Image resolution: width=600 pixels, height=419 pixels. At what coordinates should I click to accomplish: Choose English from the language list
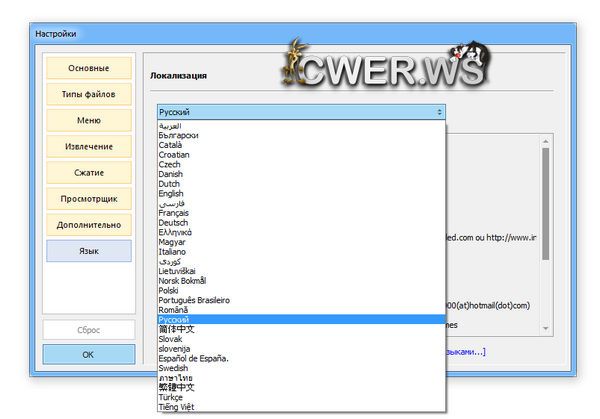pyautogui.click(x=171, y=194)
